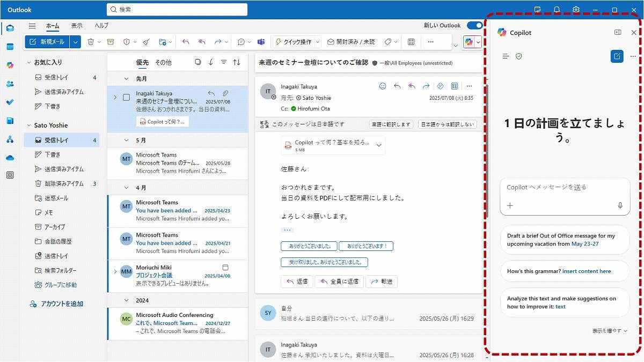Click the hamburger navigation pane toggle
Viewport: 644px width, 362px height.
32,26
